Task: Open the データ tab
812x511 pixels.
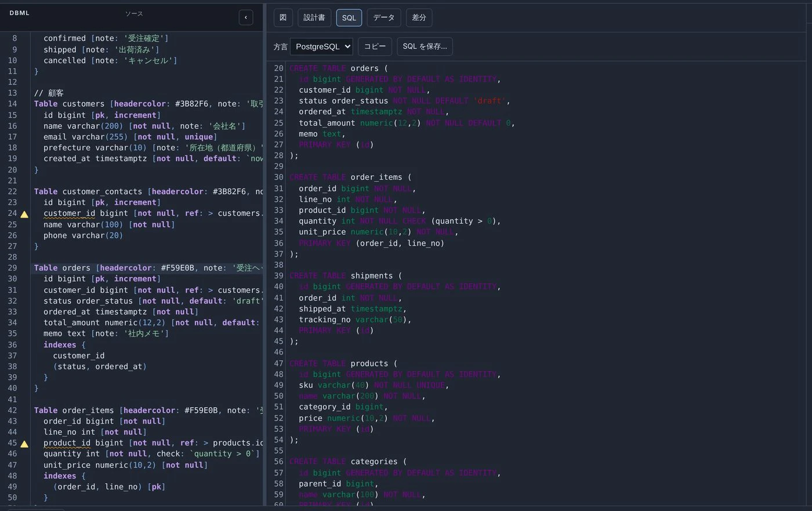Action: pos(384,17)
